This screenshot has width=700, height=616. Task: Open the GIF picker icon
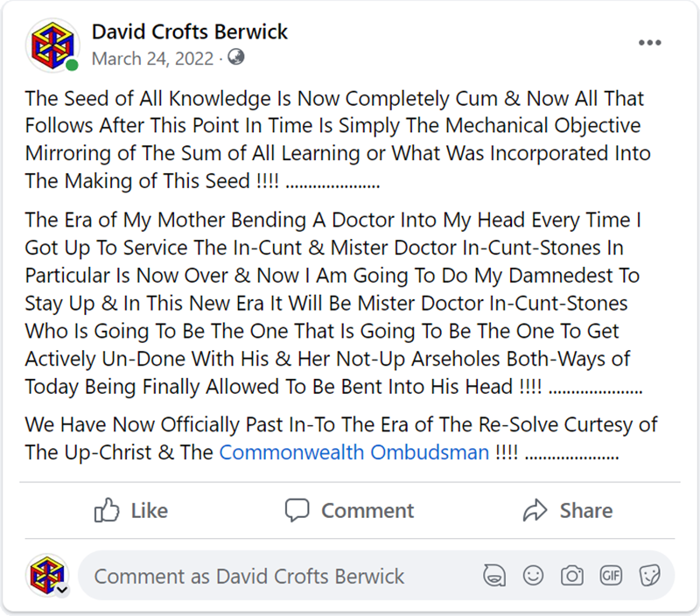[x=611, y=576]
